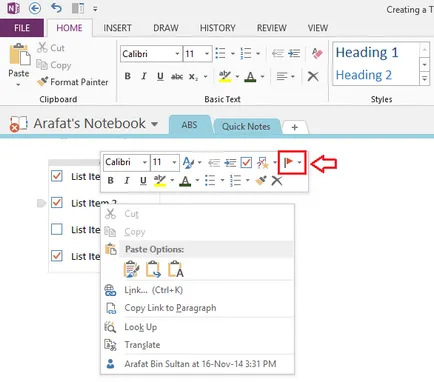Increase indent in the ribbon
Screen dimensions: 434x382
(294, 53)
